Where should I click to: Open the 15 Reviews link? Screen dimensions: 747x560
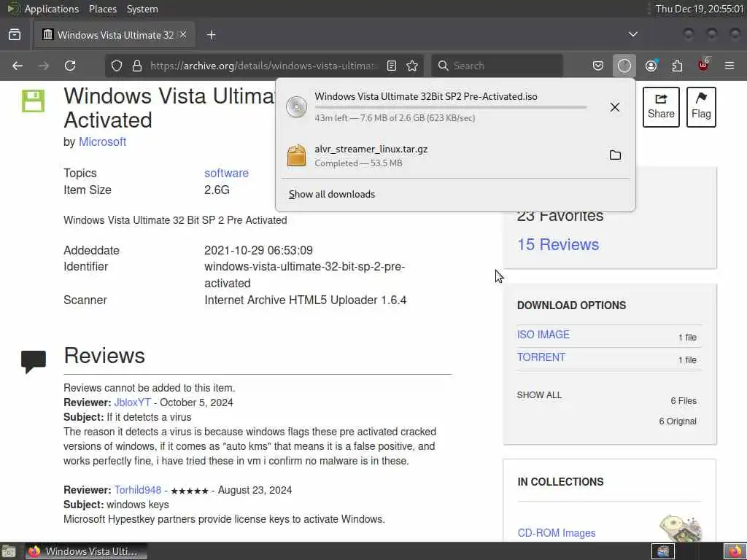[558, 245]
